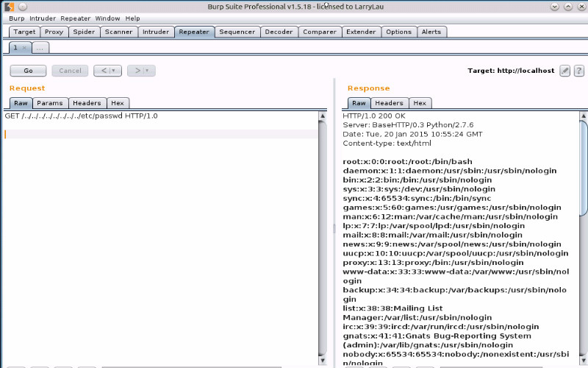588x368 pixels.
Task: Switch to the Sequencer tab
Action: click(237, 32)
